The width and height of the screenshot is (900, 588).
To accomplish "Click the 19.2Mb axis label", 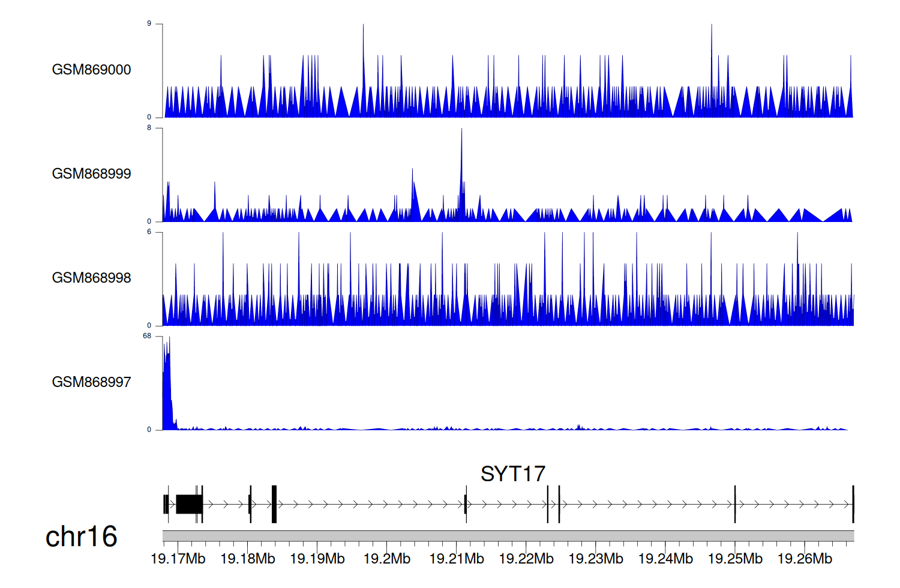I will pos(387,559).
